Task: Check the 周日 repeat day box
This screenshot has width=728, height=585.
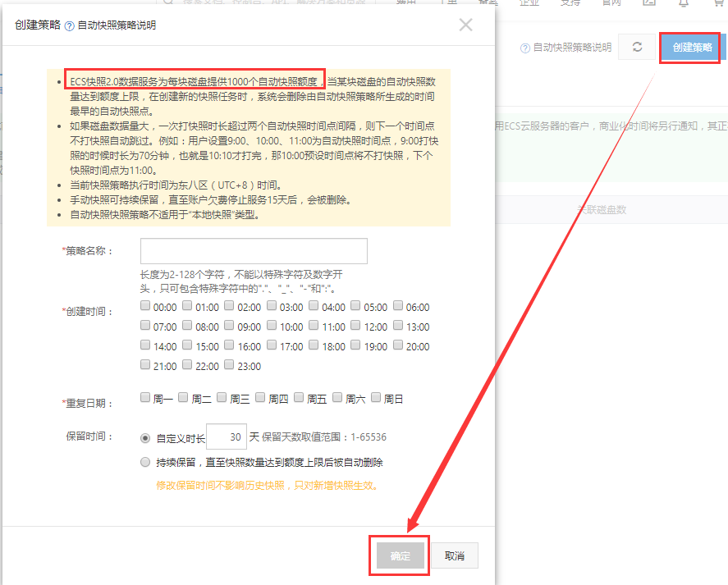Action: pos(376,398)
